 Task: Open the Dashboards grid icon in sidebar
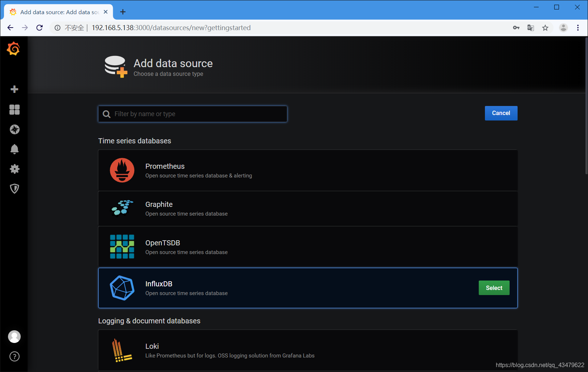pyautogui.click(x=15, y=110)
